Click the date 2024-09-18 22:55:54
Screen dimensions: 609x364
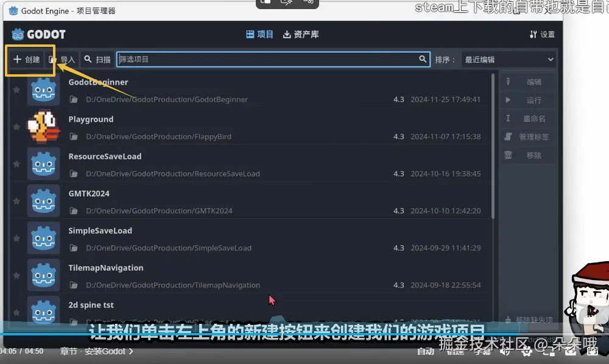pyautogui.click(x=446, y=285)
